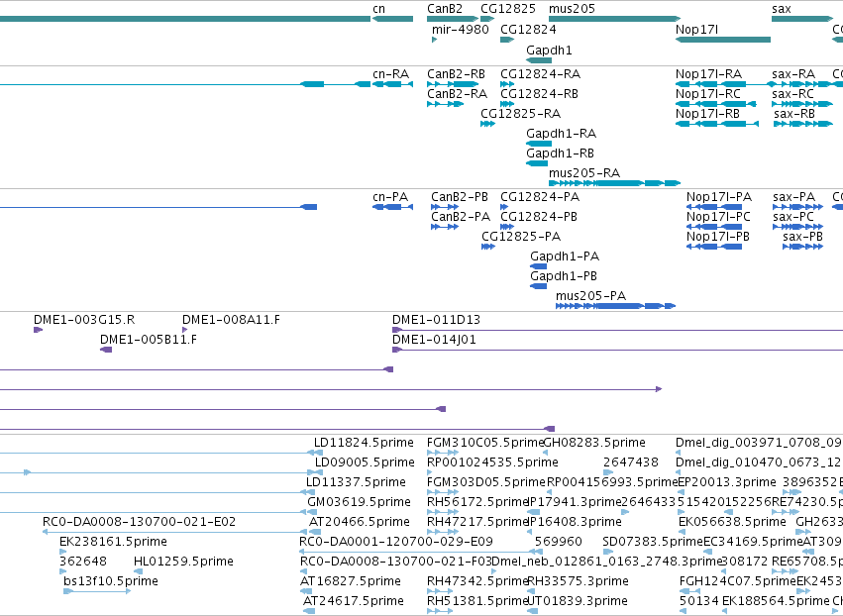Image resolution: width=843 pixels, height=616 pixels.
Task: Select the Gapdh1 gene label
Action: 549,50
